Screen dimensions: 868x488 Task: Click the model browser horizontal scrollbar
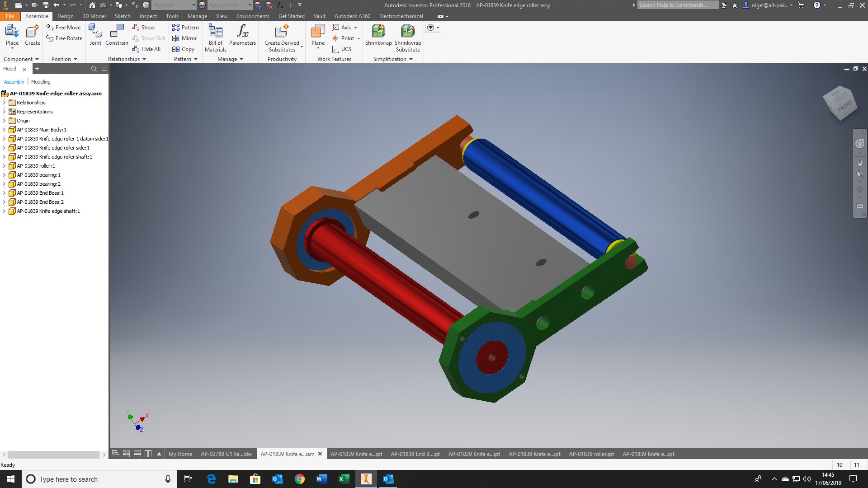point(53,455)
